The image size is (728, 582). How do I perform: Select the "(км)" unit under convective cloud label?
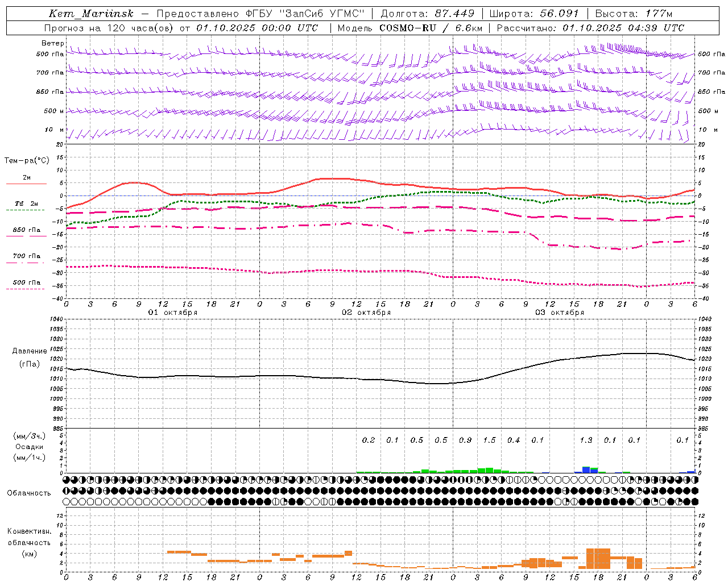(29, 554)
